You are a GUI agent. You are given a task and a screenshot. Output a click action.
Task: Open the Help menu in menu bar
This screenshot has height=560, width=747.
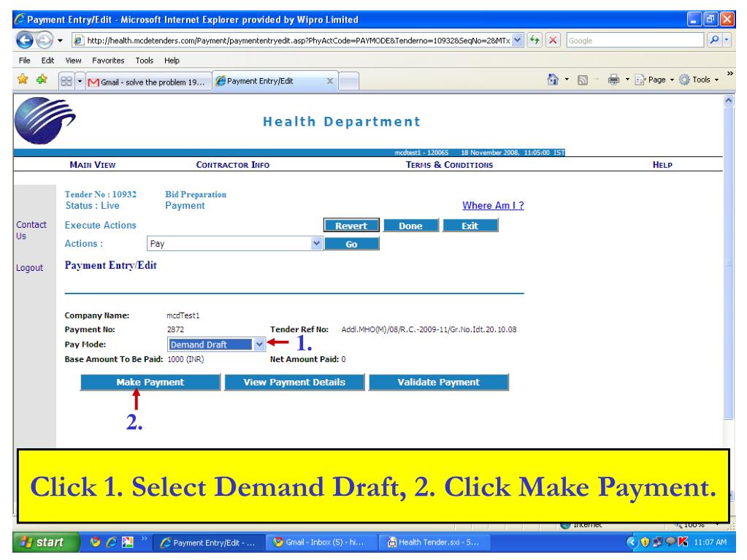point(172,61)
